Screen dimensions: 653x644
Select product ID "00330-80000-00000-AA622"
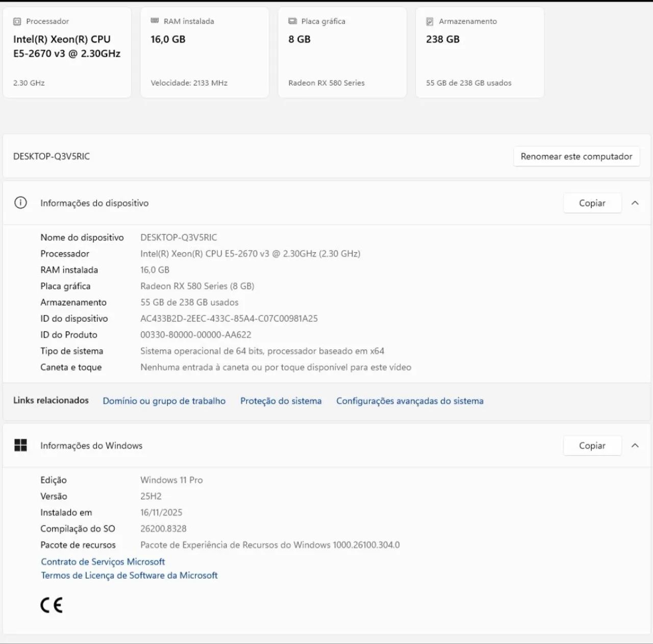[x=196, y=335]
